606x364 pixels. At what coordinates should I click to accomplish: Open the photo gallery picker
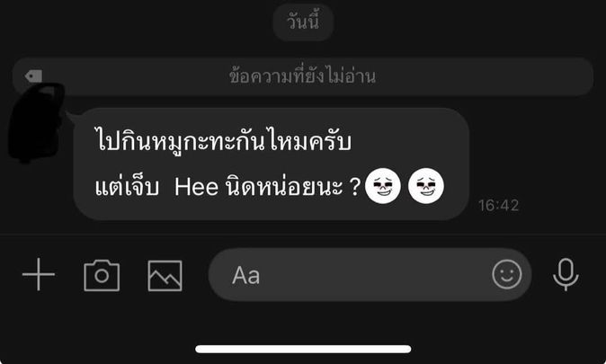point(165,276)
